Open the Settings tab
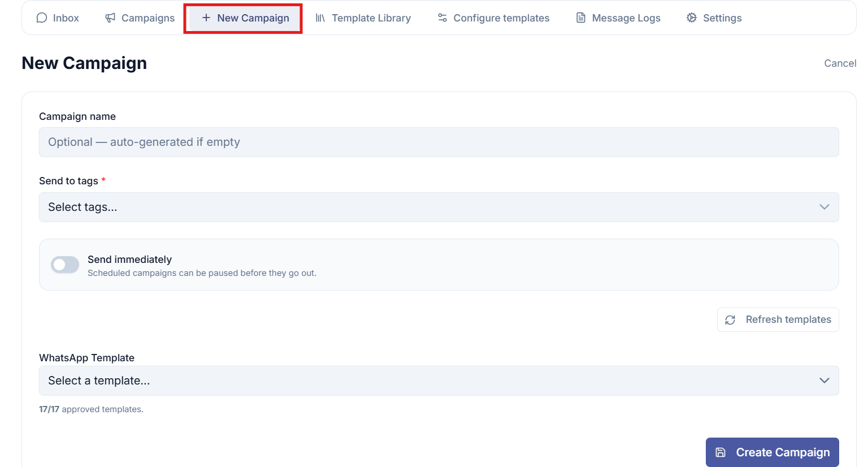 [714, 18]
